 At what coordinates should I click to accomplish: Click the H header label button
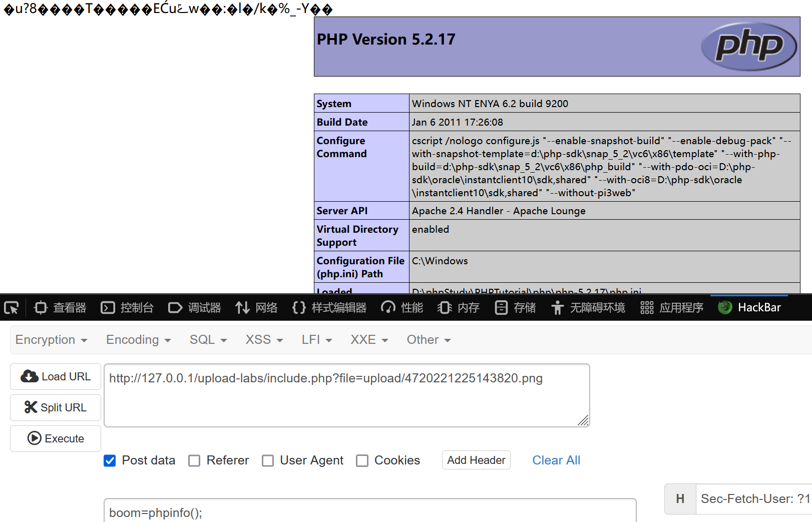(680, 499)
